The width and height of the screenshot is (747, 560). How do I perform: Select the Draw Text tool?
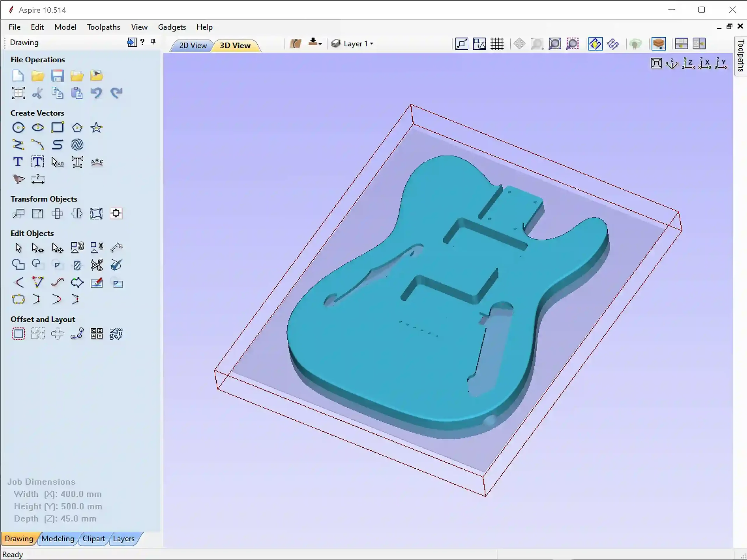18,162
